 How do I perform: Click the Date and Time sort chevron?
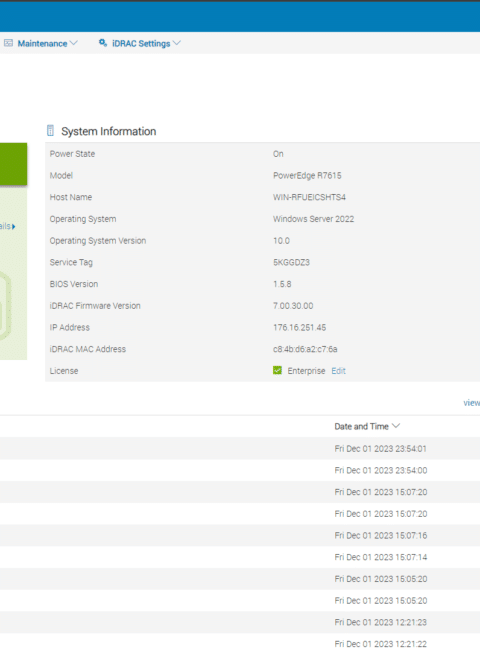[x=396, y=426]
